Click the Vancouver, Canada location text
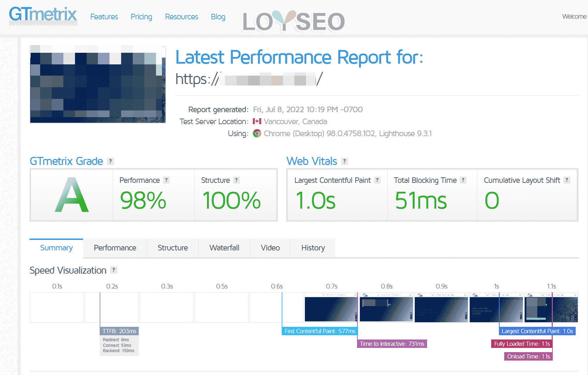 [x=295, y=121]
